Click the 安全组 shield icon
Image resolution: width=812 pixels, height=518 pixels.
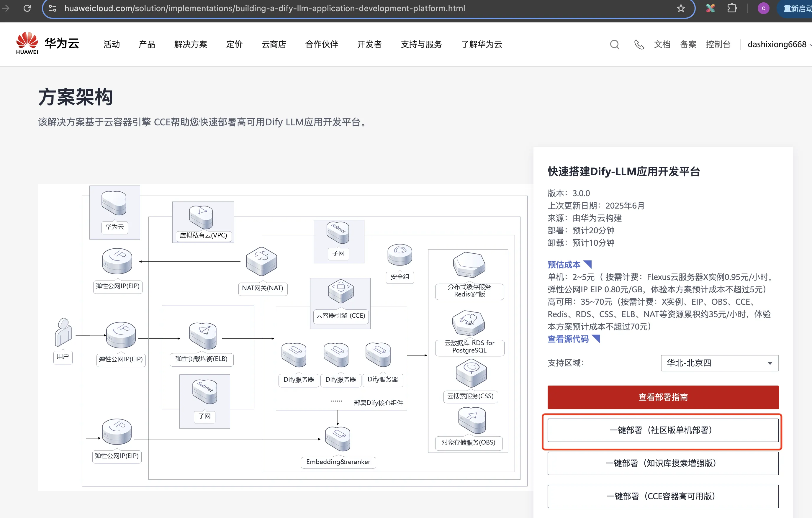point(399,255)
